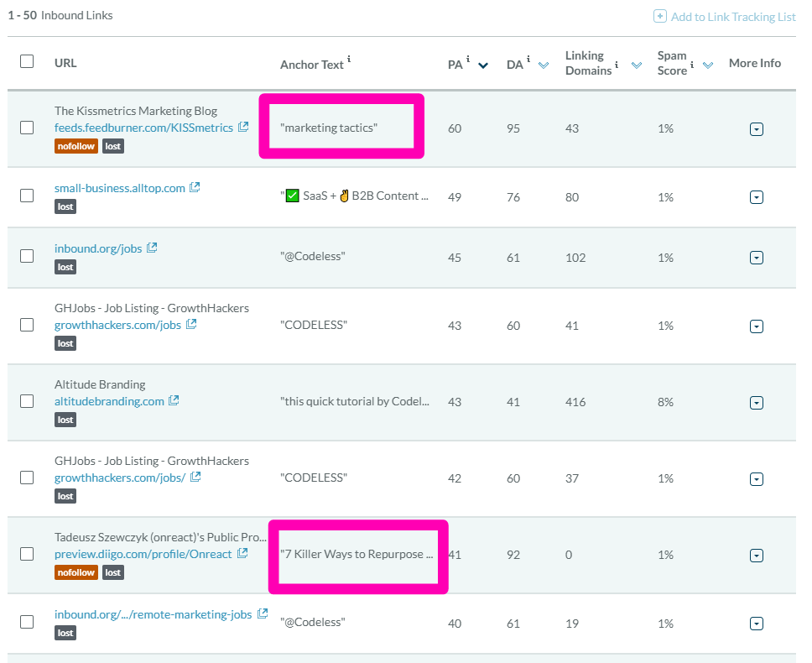The height and width of the screenshot is (663, 812).
Task: Open external link icon beside growthhackers.com/jobs PA 43
Action: pos(191,324)
